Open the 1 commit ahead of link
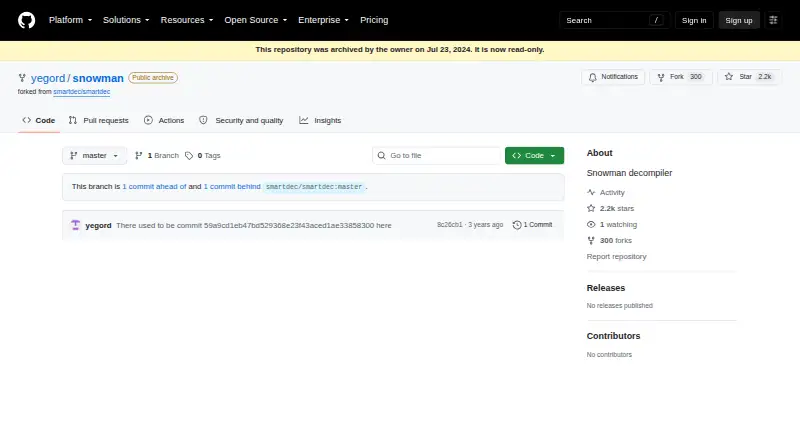Screen dimensions: 800x440 pos(154,187)
